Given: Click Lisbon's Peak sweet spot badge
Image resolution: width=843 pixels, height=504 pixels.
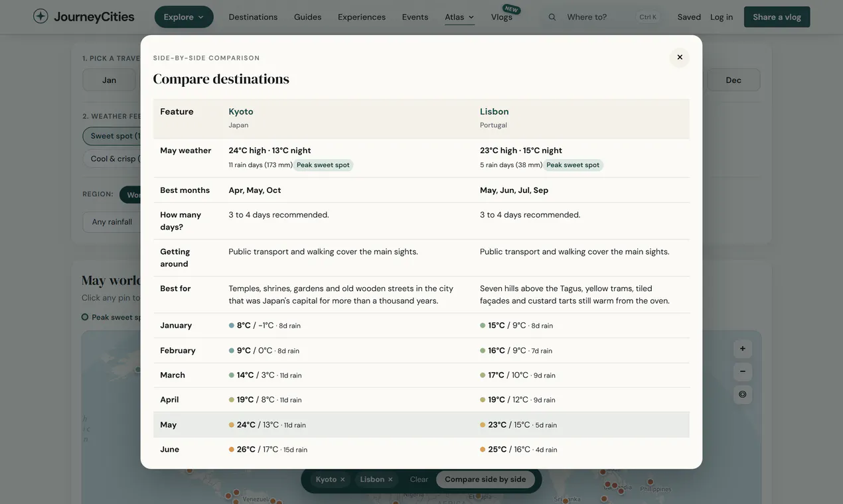Looking at the screenshot, I should coord(574,165).
